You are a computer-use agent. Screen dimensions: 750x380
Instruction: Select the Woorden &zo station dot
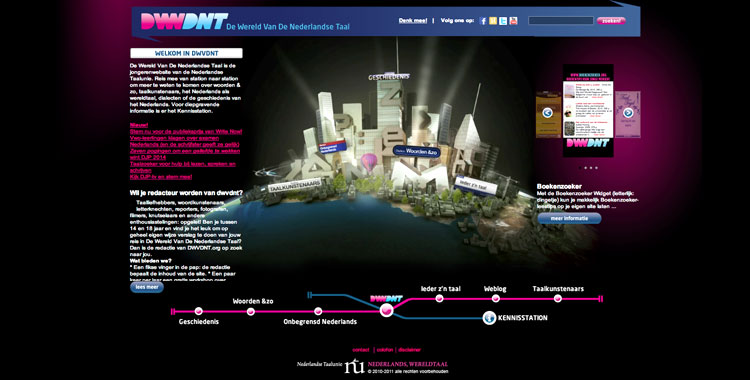pos(251,312)
